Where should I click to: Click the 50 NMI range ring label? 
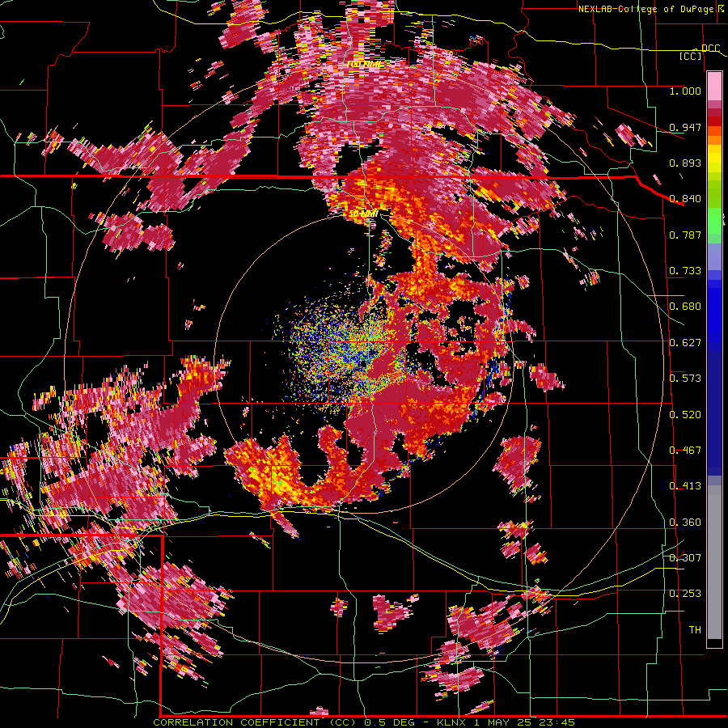pyautogui.click(x=363, y=214)
